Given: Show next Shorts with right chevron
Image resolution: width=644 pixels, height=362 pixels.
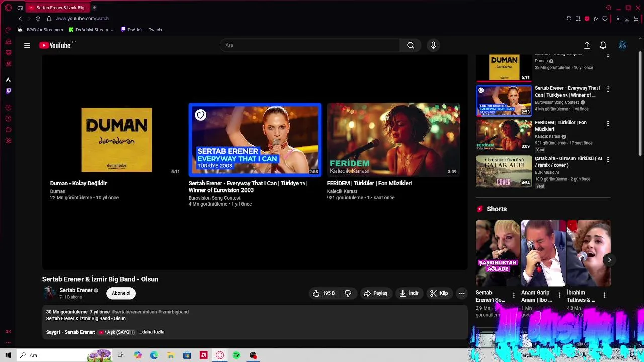Looking at the screenshot, I should [x=609, y=260].
